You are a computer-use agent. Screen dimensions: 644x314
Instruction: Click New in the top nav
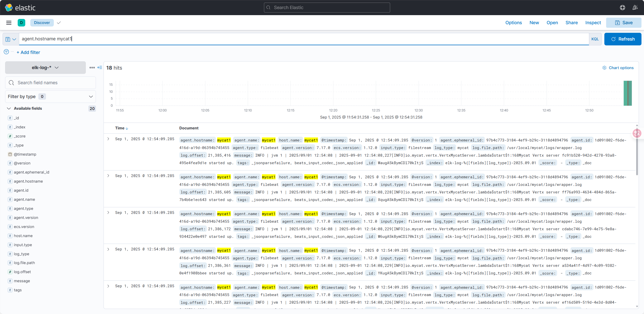[534, 23]
